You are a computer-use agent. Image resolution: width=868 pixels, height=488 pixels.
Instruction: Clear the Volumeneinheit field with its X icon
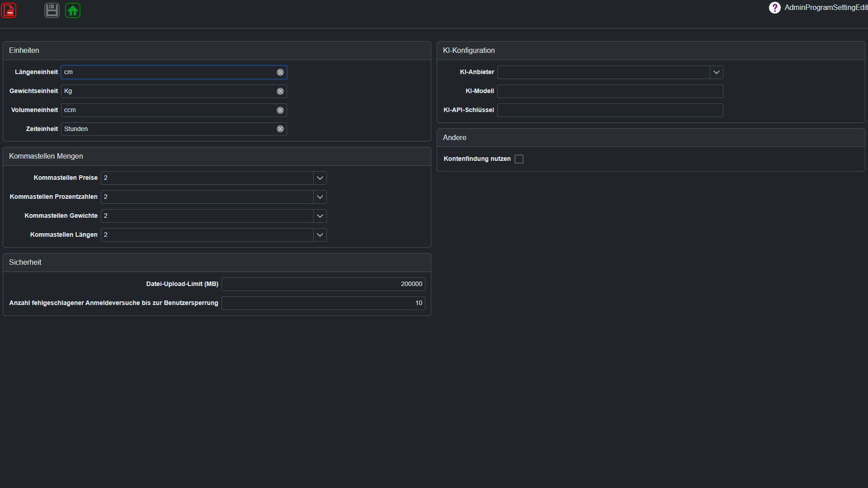(280, 110)
